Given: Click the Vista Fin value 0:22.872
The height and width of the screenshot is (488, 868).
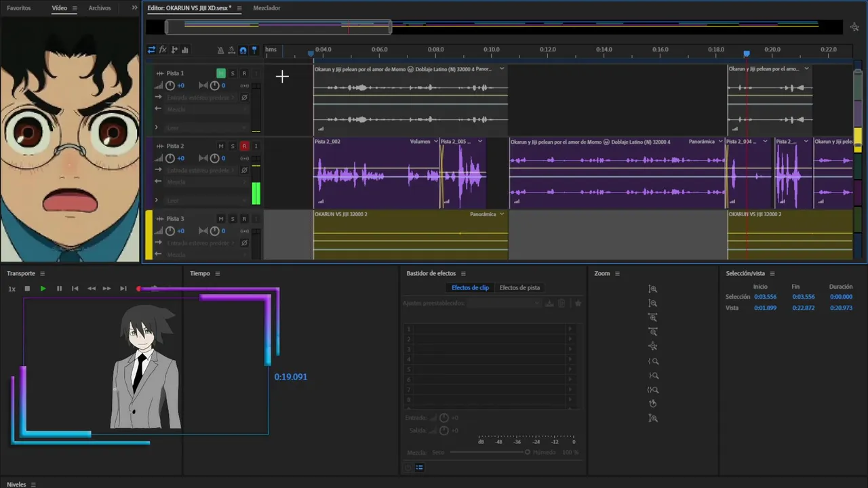Looking at the screenshot, I should tap(803, 308).
